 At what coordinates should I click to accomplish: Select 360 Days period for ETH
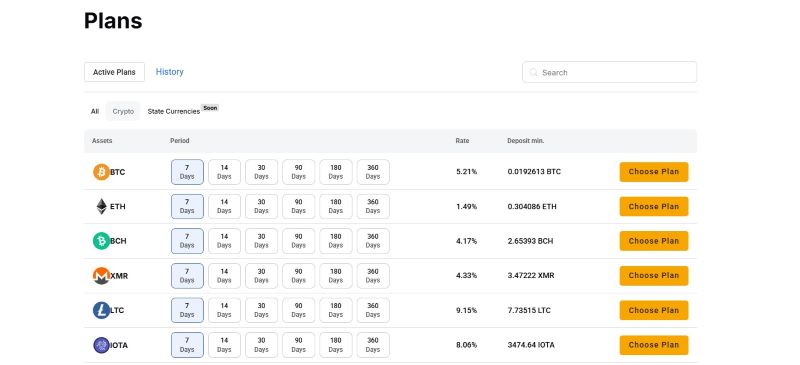(373, 206)
